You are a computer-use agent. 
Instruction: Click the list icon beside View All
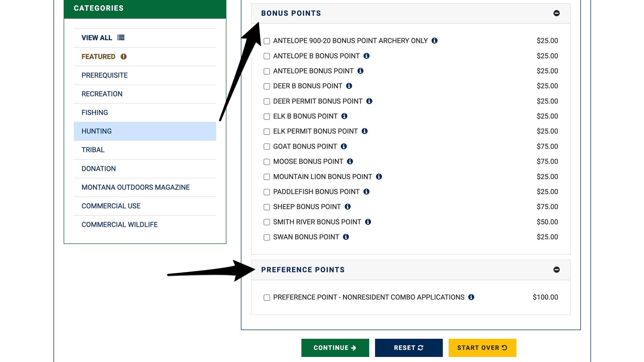tap(121, 38)
